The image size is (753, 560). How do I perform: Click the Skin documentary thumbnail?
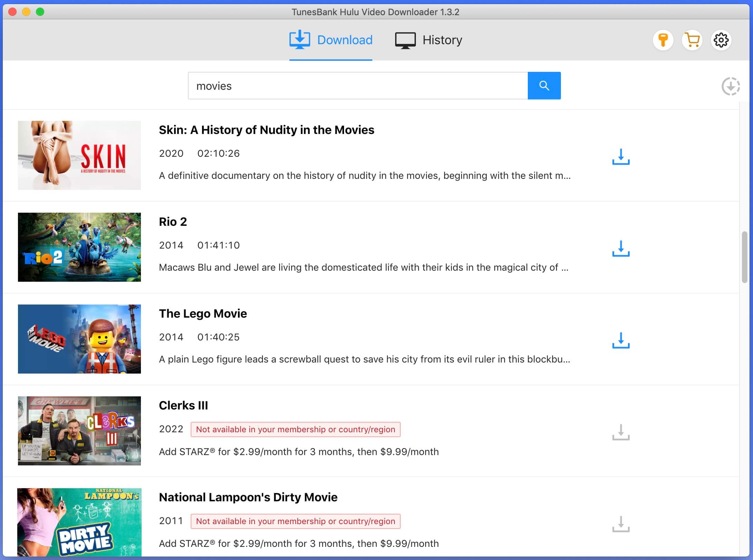[x=79, y=155]
